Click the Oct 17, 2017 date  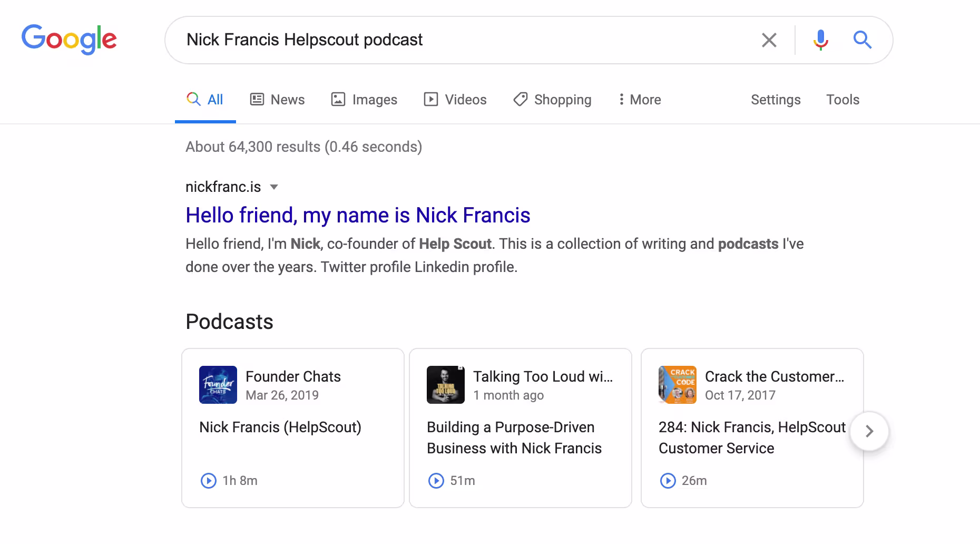(740, 395)
